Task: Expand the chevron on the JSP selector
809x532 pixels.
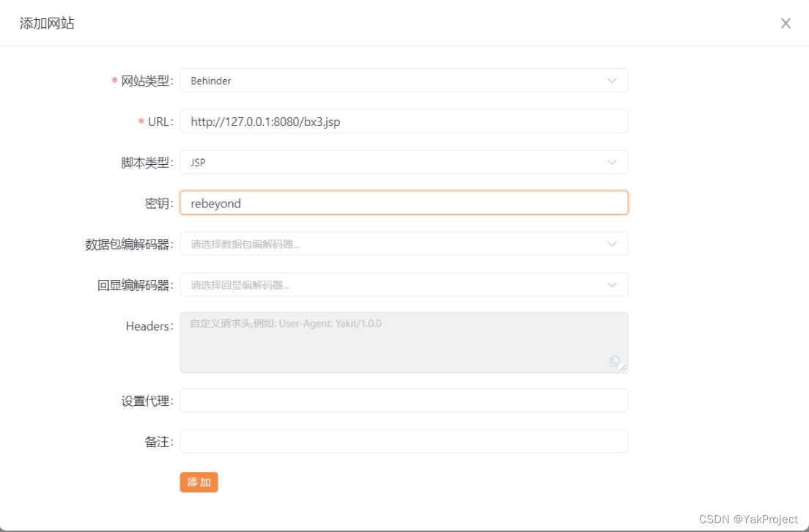Action: click(x=612, y=162)
